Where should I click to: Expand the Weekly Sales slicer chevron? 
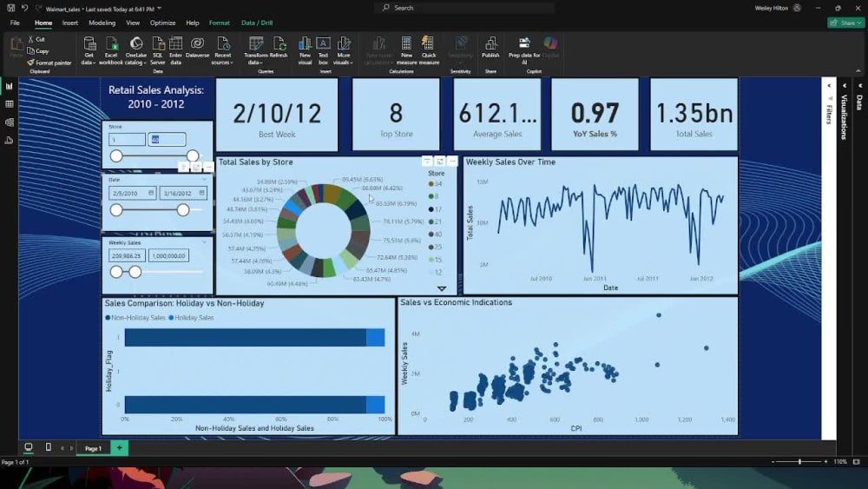point(204,242)
